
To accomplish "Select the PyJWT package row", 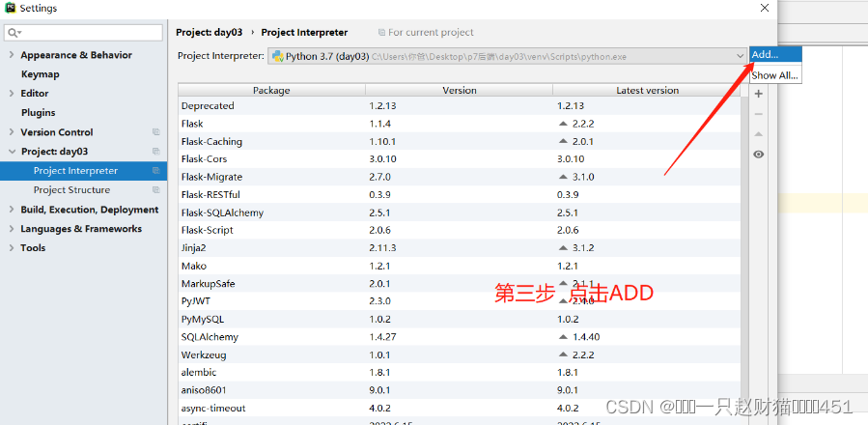I will coord(459,301).
